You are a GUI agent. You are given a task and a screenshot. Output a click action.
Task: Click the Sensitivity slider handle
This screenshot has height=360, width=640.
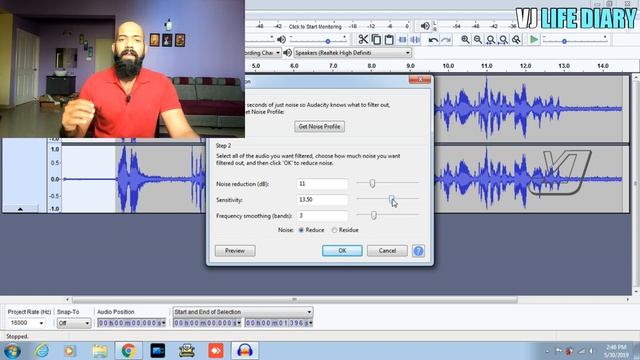tap(391, 199)
